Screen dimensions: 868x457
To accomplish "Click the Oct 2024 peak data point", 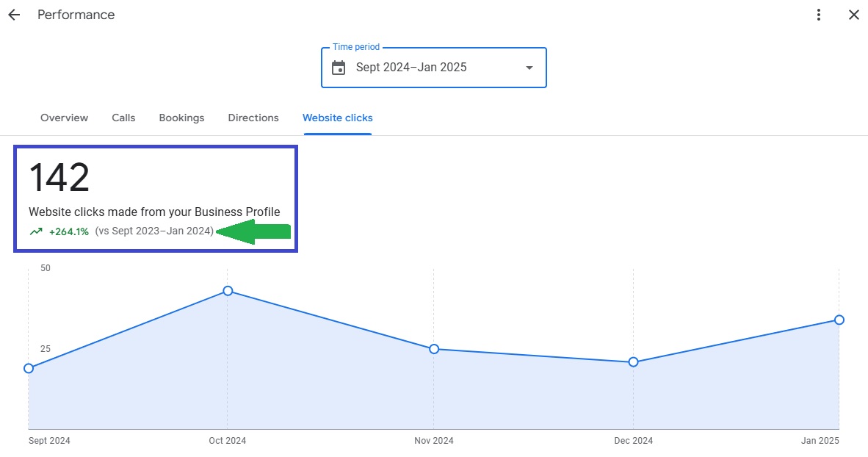I will pyautogui.click(x=228, y=291).
